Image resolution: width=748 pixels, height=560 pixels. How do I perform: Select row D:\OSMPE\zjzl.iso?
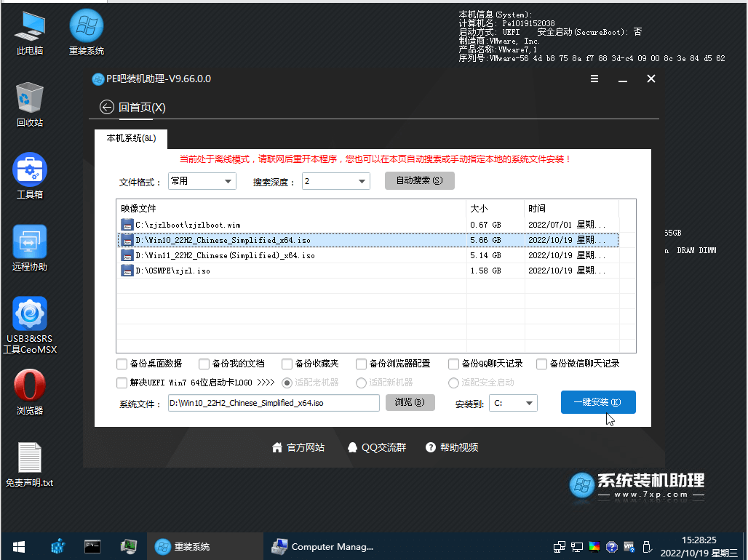(x=368, y=271)
